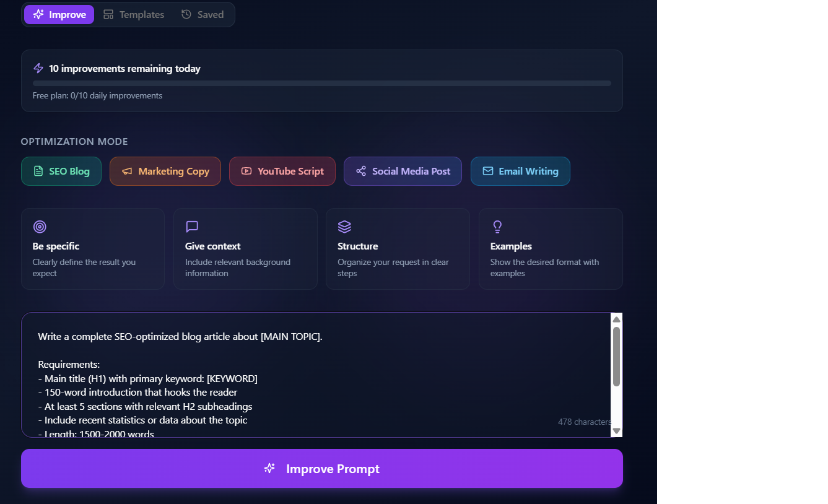Click the lightbulb icon on Examples card
This screenshot has height=504, width=828.
pos(497,227)
